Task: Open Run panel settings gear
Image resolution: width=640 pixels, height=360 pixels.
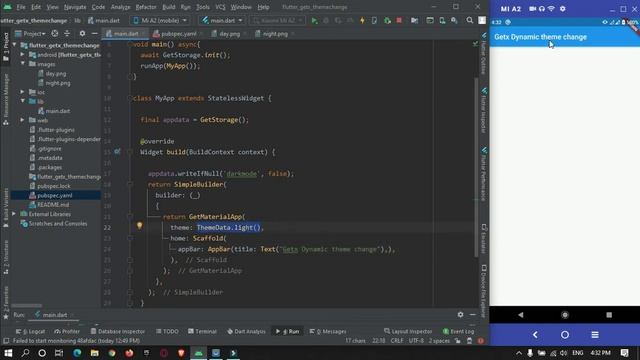Action: pos(460,314)
